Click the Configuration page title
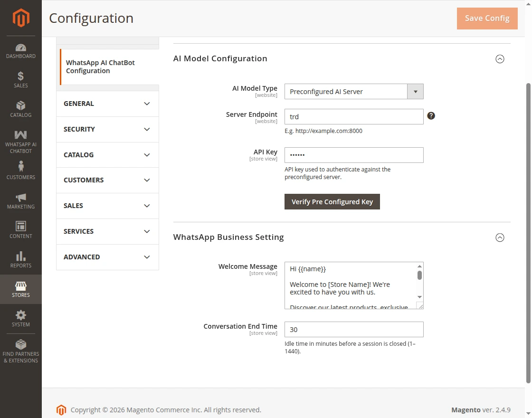The height and width of the screenshot is (418, 532). [x=91, y=19]
